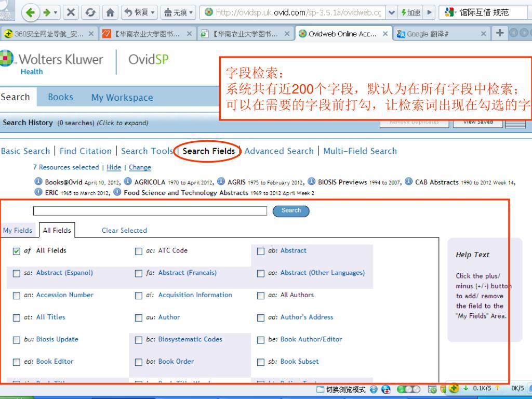Viewport: 532px width, 399px height.
Task: Switch to Basic Search mode
Action: pos(25,151)
